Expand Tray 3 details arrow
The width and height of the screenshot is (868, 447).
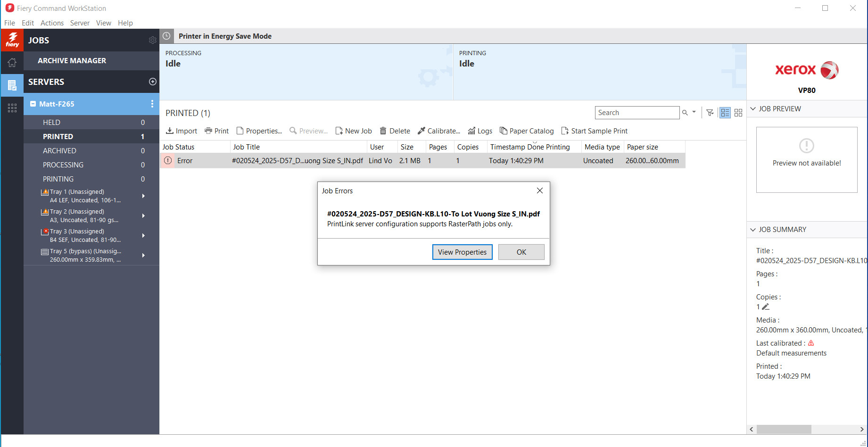point(143,235)
